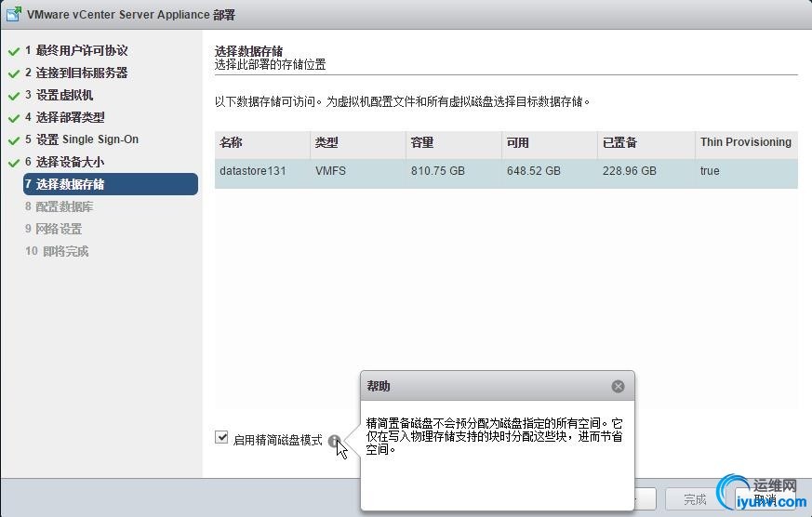Go to step 6 选择设备大小

(65, 162)
